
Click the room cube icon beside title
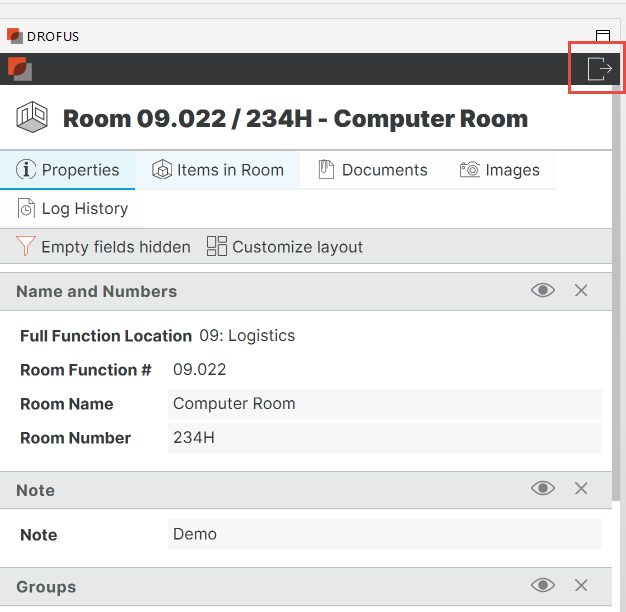[x=32, y=118]
